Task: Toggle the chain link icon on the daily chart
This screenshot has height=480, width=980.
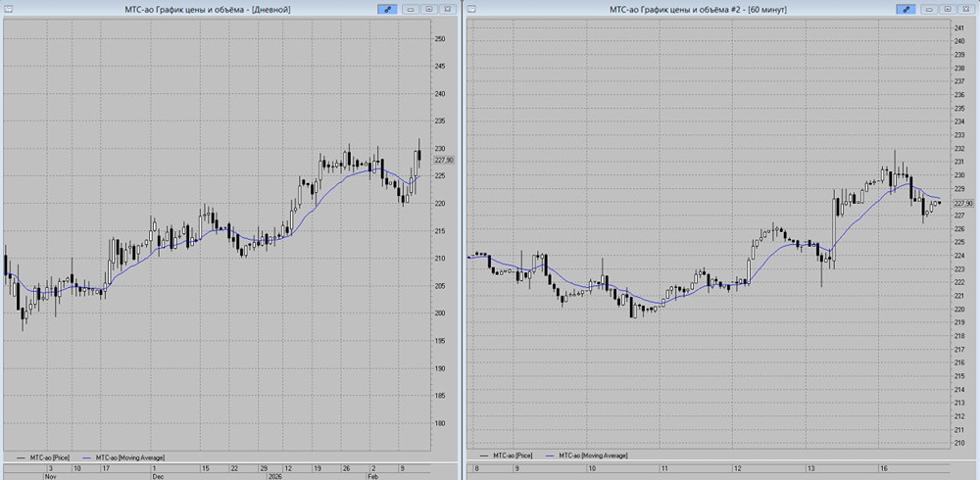Action: pos(387,10)
